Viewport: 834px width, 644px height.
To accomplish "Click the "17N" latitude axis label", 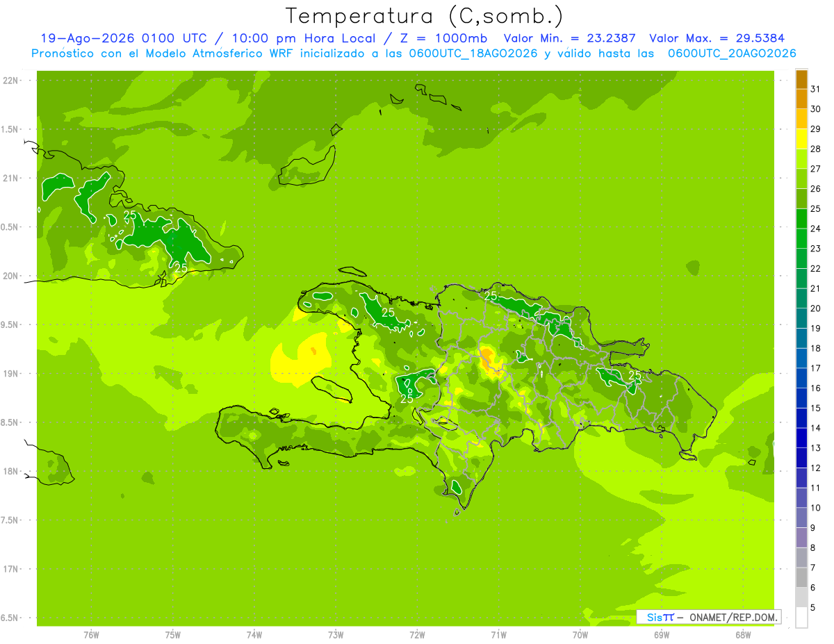I will pos(10,569).
